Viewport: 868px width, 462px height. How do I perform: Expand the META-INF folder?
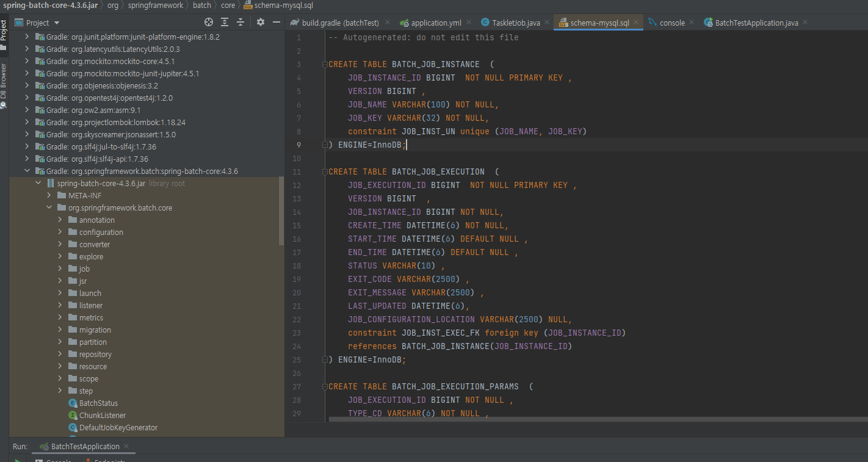click(49, 195)
